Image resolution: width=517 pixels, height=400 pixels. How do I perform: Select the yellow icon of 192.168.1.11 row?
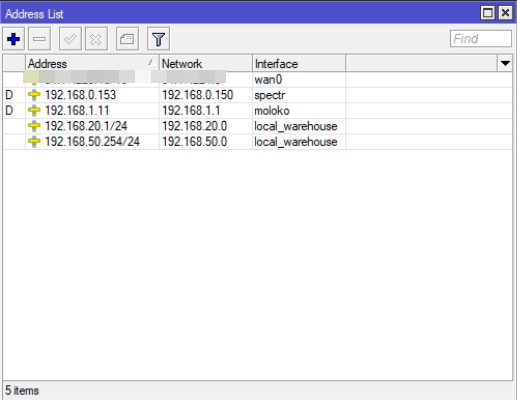pyautogui.click(x=34, y=110)
